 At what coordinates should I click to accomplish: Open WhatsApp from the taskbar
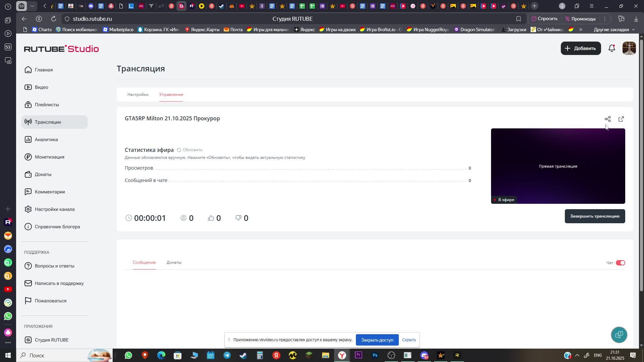point(128,355)
